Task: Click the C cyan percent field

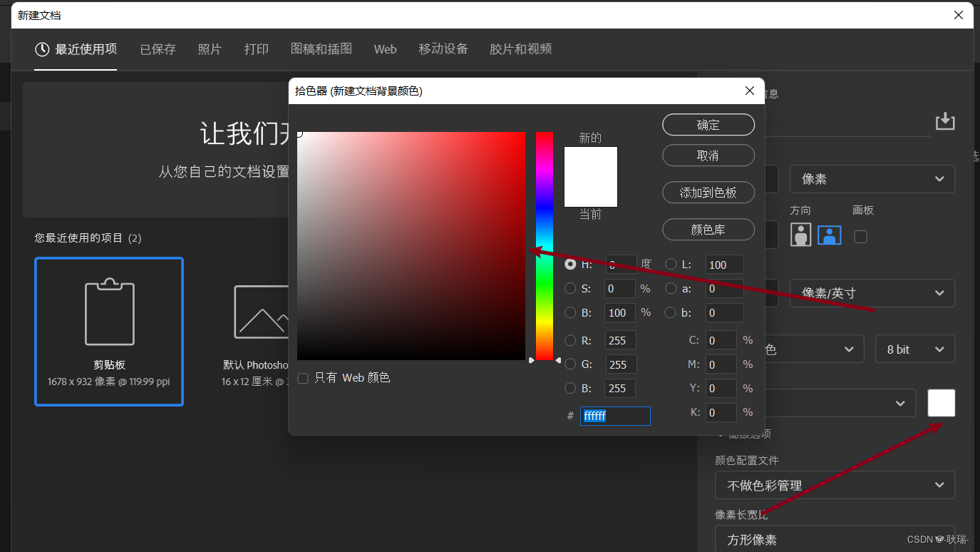Action: pos(721,340)
